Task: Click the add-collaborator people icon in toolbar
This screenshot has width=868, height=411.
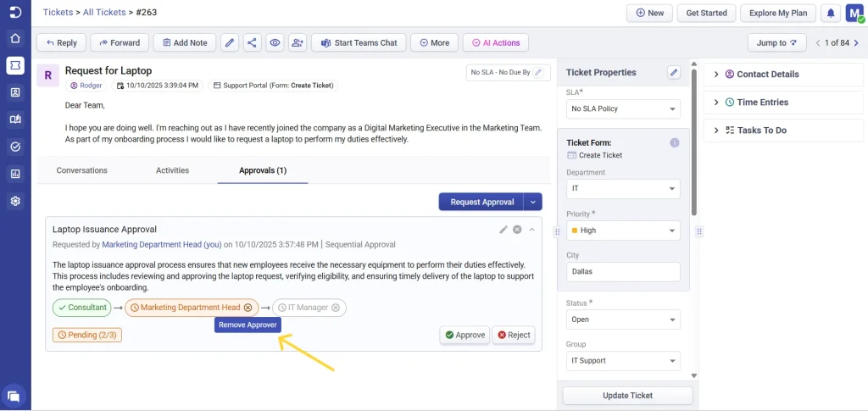Action: pyautogui.click(x=297, y=42)
